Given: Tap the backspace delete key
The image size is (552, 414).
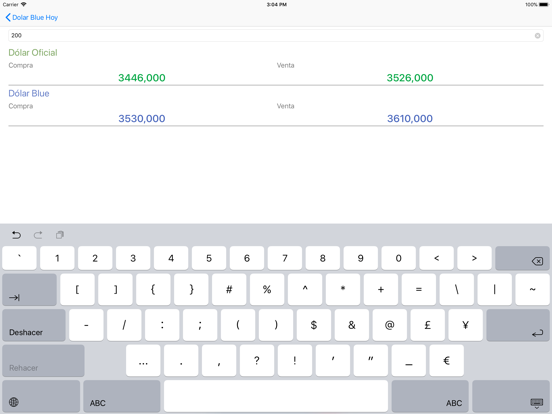Looking at the screenshot, I should point(522,258).
